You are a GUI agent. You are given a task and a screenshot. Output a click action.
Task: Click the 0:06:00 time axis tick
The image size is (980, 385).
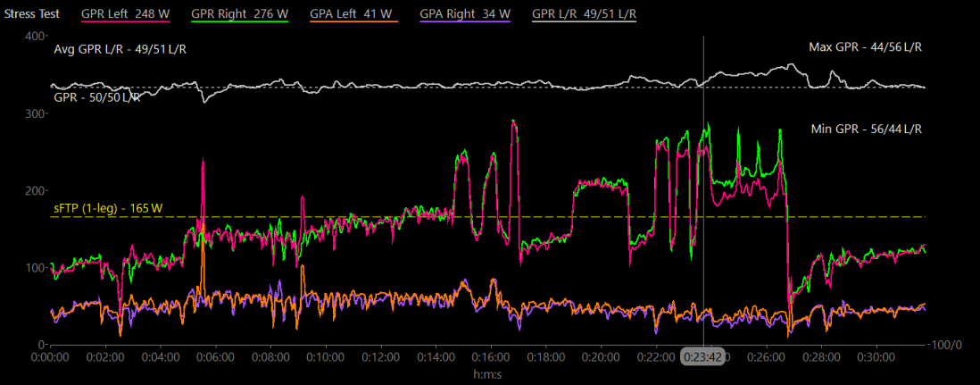pos(216,356)
